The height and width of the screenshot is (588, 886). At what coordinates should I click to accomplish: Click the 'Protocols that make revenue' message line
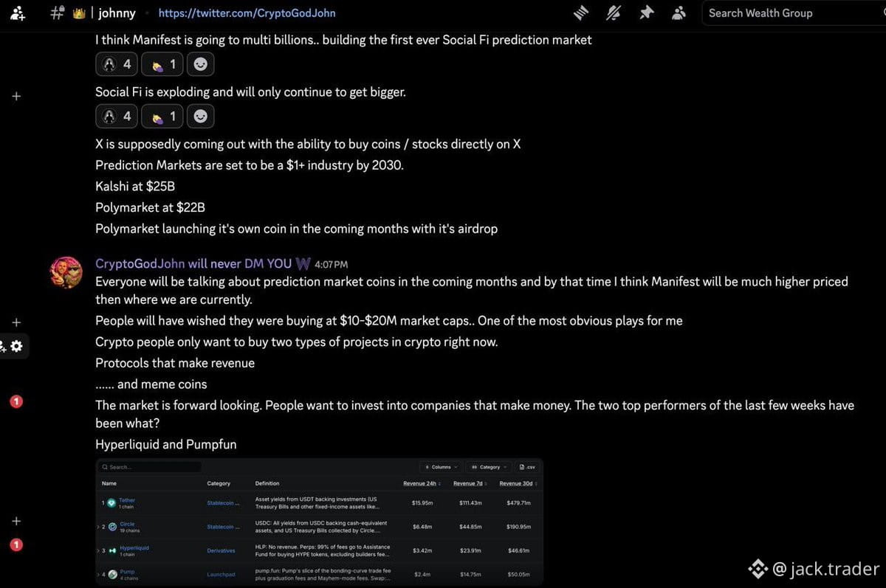[x=175, y=363]
